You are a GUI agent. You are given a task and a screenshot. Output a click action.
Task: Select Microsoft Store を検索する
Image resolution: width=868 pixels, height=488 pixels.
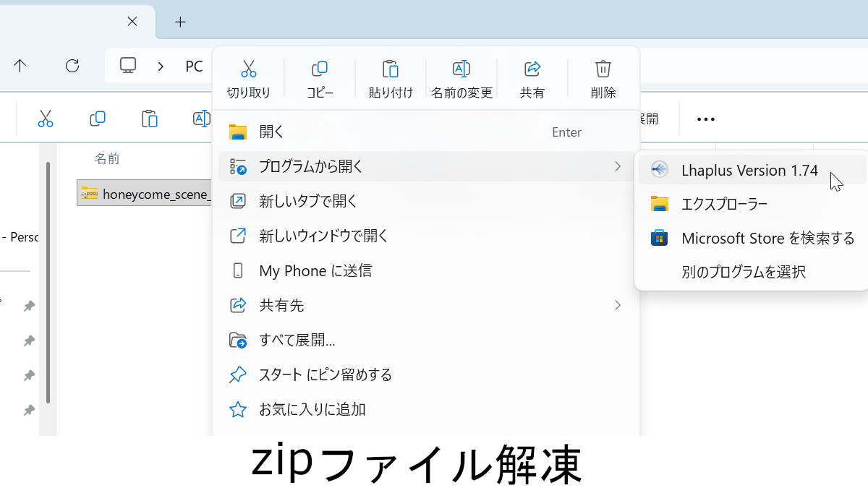(767, 238)
